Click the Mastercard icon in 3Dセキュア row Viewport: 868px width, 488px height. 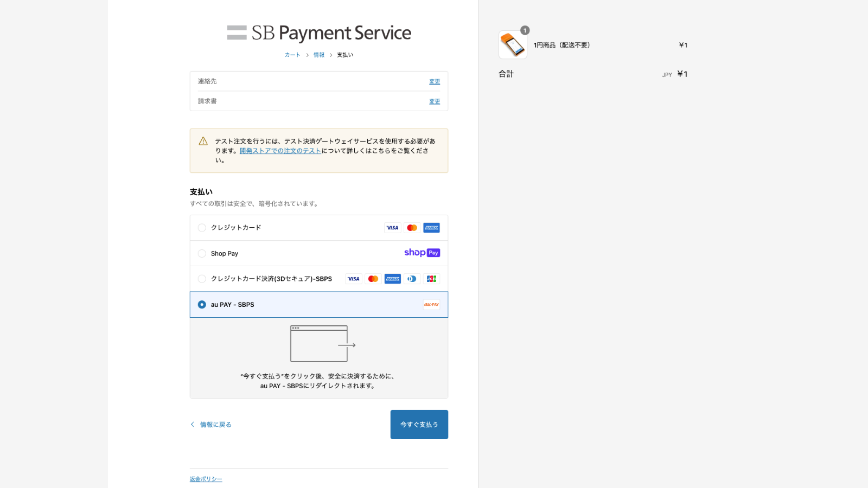tap(373, 279)
